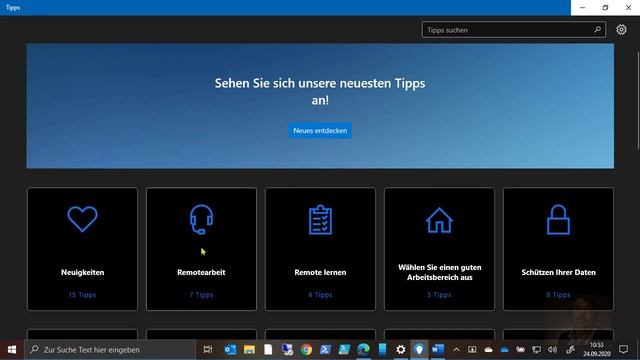Open File Explorer from the taskbar
Viewport: 640px width, 360px height.
coord(249,350)
